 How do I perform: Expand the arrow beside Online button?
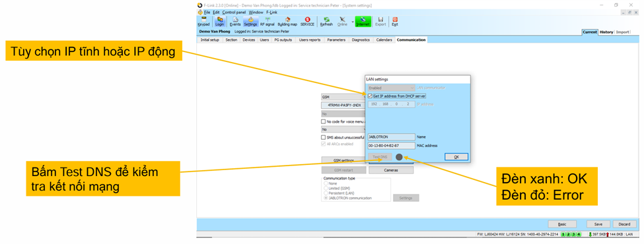coord(353,22)
